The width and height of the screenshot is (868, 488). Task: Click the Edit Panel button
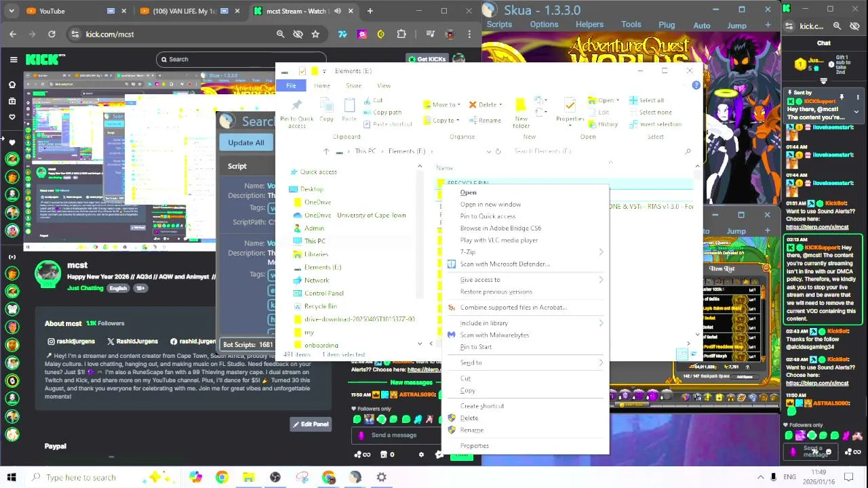[x=311, y=424]
